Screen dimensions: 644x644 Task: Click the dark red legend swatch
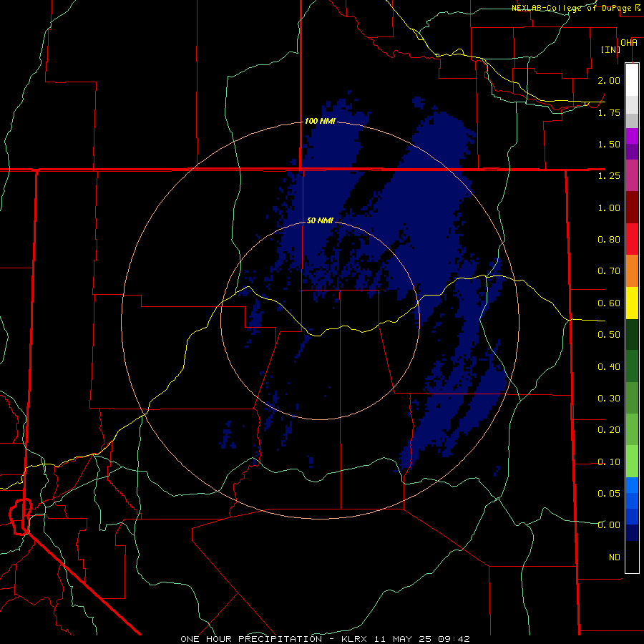(x=632, y=208)
